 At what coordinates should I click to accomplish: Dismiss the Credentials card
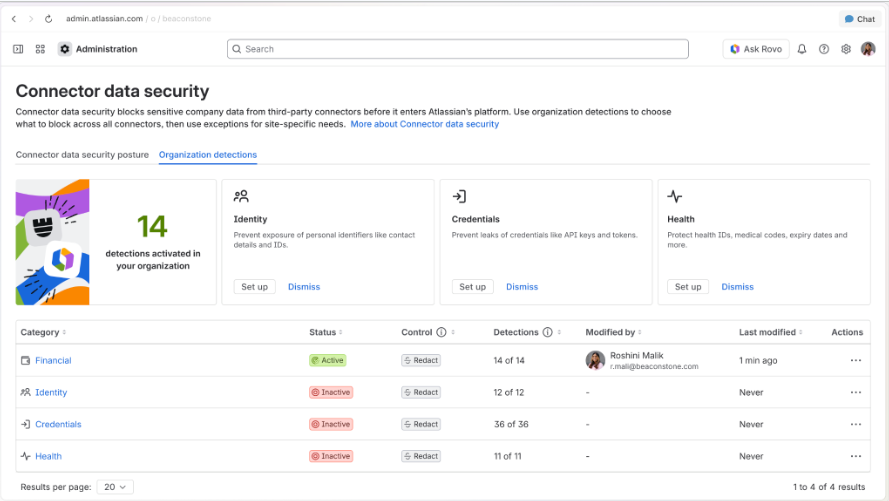522,287
